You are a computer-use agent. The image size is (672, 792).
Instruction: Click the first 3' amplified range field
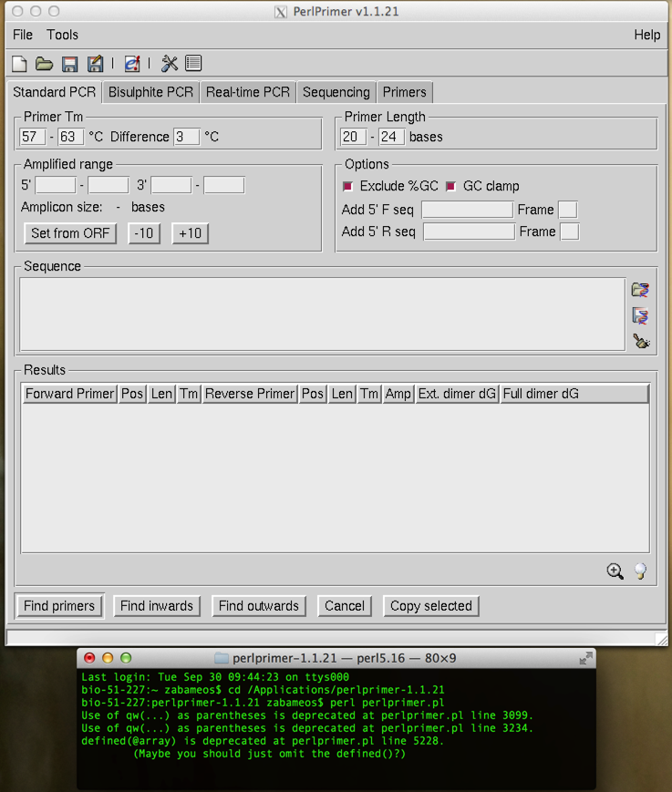(x=171, y=185)
